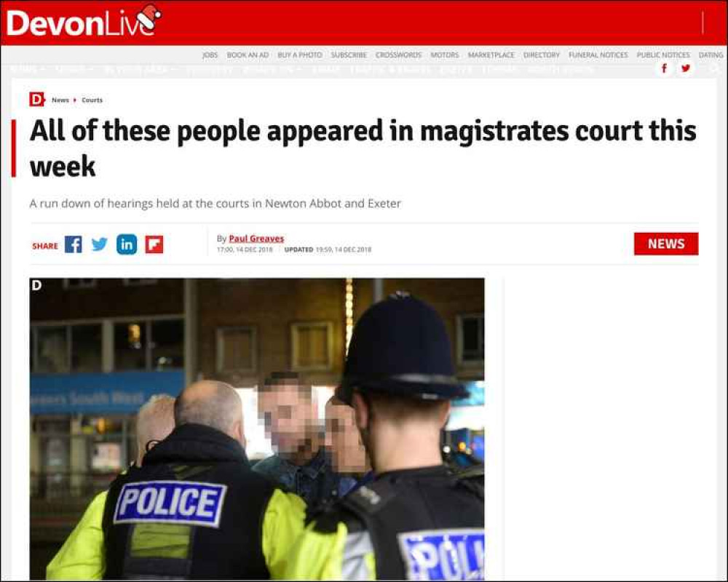Screen dimensions: 728x582
Task: Open Marketplace from the top menu
Action: tap(491, 55)
